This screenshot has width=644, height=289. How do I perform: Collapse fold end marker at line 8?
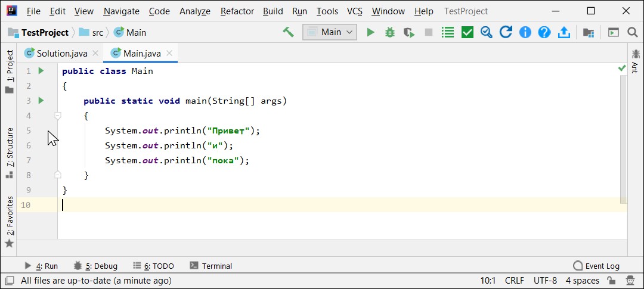click(x=58, y=175)
